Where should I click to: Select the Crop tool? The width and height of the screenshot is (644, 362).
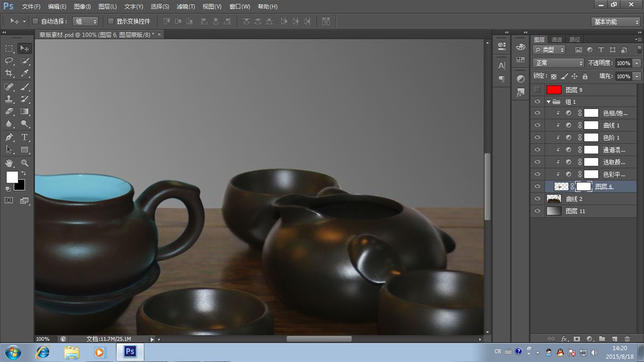point(9,73)
